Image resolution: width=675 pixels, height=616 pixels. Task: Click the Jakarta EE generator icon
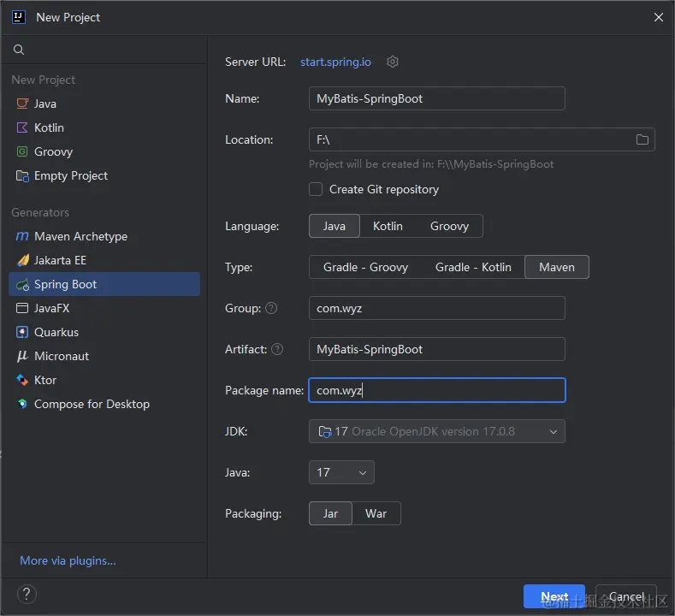22,260
